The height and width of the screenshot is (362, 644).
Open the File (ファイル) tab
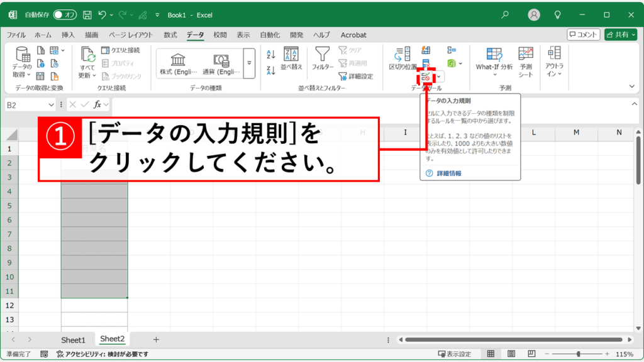[x=16, y=35]
